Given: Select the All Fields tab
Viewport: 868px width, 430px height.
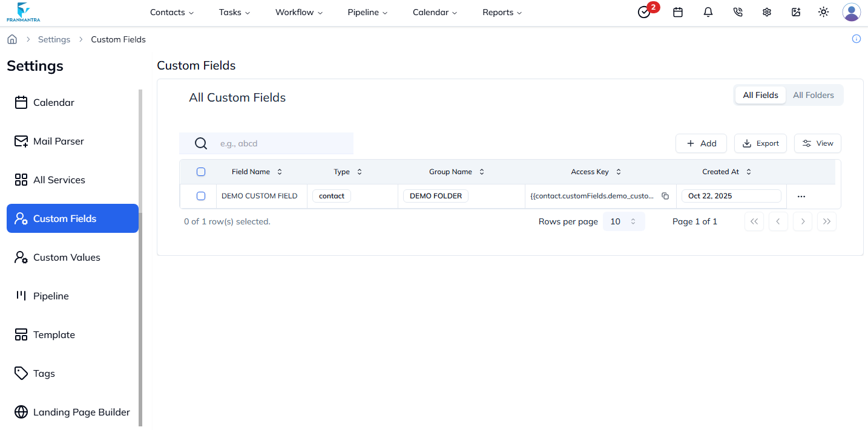Looking at the screenshot, I should click(x=760, y=95).
